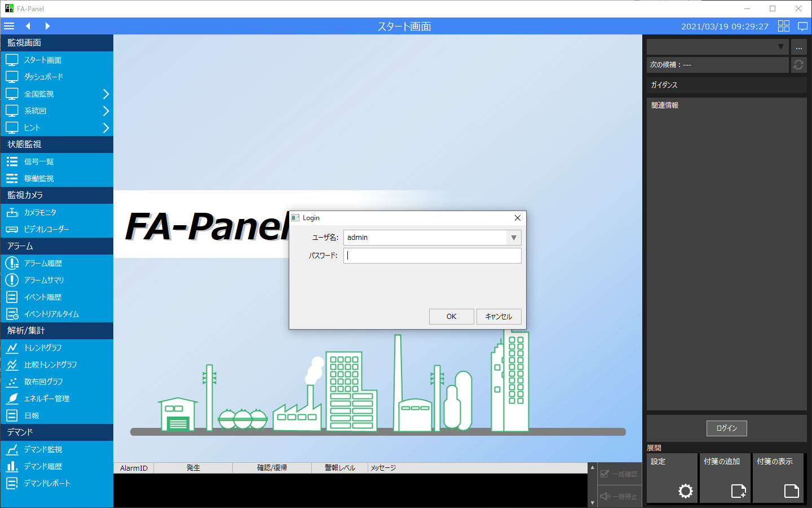This screenshot has height=508, width=812.
Task: Click the ellipsis button in right panel
Action: point(798,47)
